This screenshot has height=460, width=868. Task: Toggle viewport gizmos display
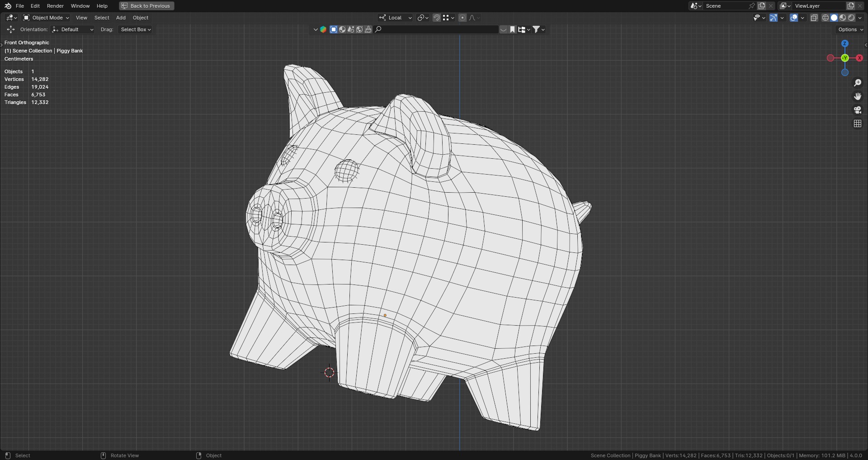coord(774,18)
